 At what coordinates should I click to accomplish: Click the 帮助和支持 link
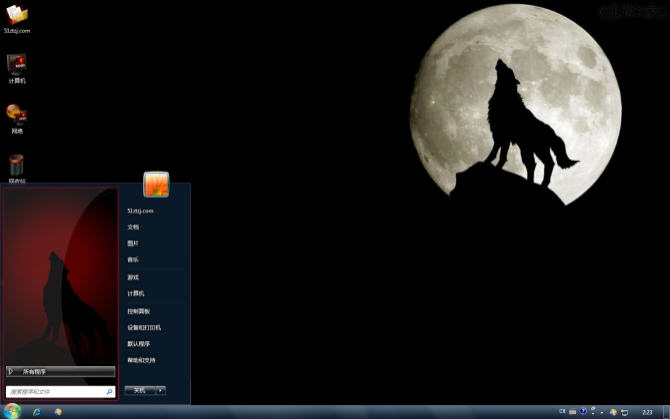tap(141, 360)
